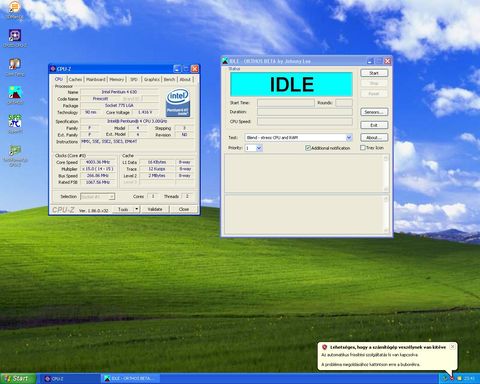Toggle the Additional notification checkbox

308,148
